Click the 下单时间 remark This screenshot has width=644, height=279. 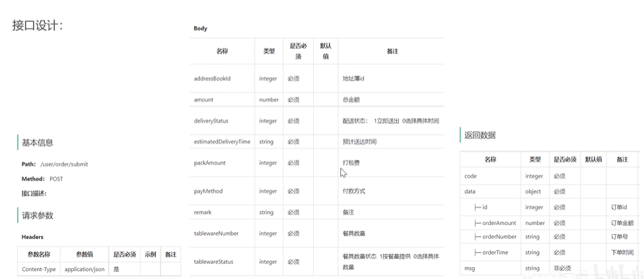coord(622,253)
